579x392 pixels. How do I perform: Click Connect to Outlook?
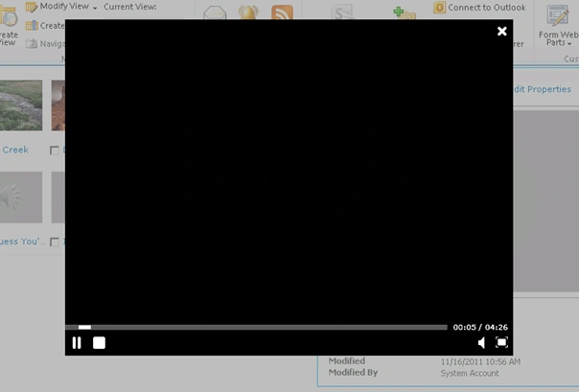pos(487,8)
